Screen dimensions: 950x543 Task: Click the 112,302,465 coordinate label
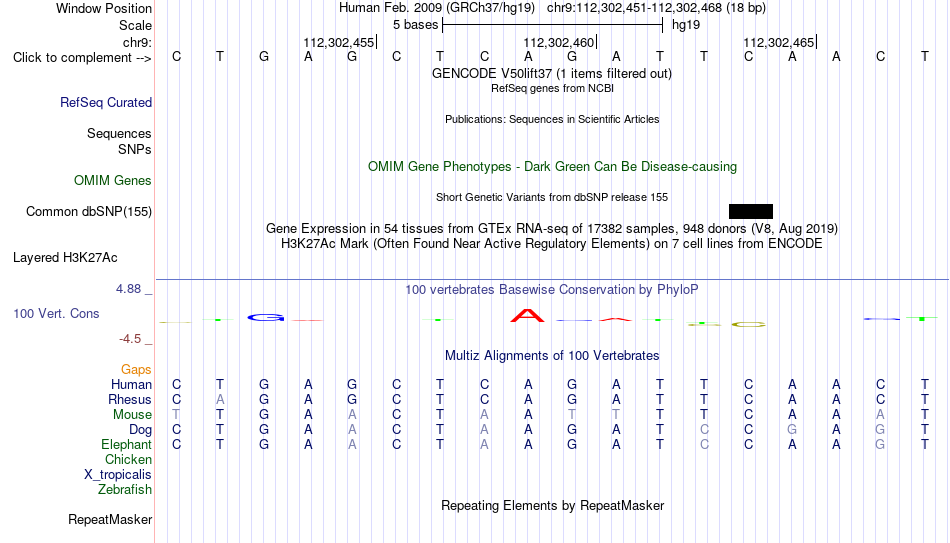tap(779, 42)
